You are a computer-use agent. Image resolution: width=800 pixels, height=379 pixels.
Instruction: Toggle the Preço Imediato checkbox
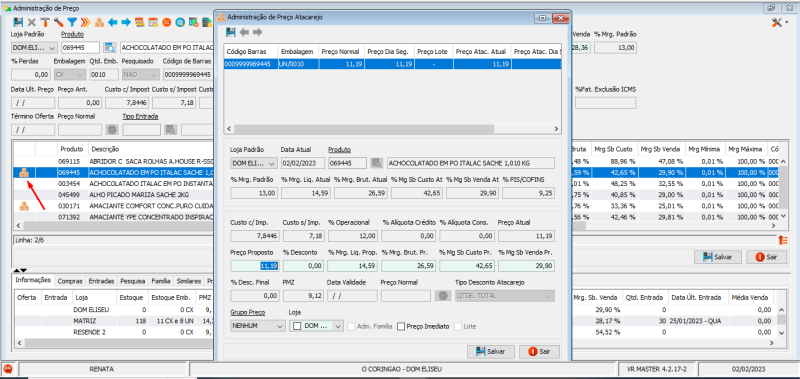coord(401,326)
